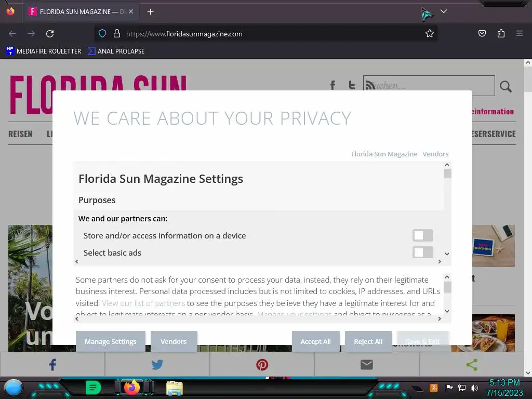
Task: Open MEDIAFIRE ROULETTER bookmark
Action: 44,51
